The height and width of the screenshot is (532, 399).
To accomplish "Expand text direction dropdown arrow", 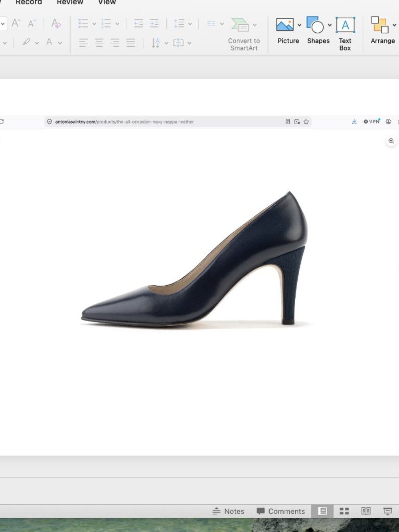I will click(x=166, y=43).
